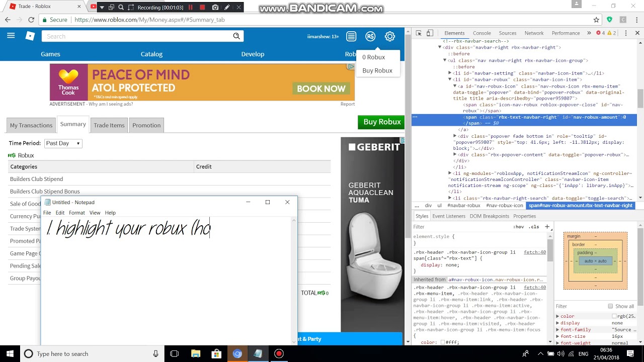Click the search magnifier in Roblox header
644x362 pixels.
236,36
